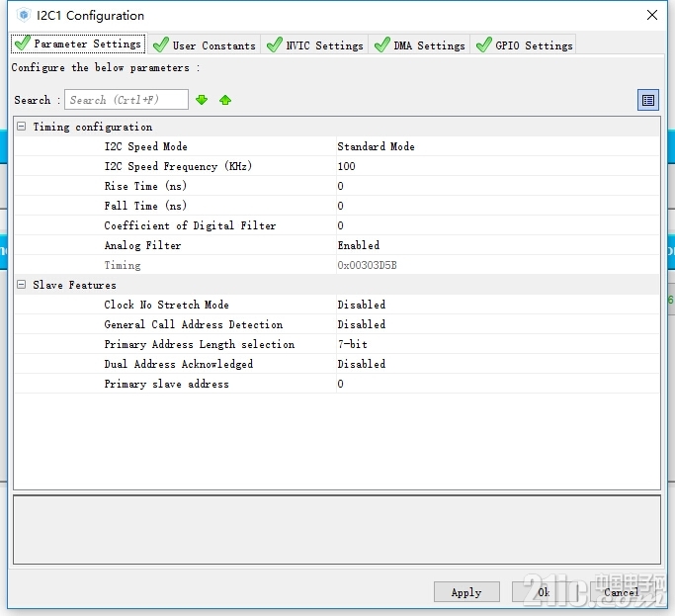This screenshot has width=675, height=616.
Task: Switch to the GPIO Settings tab
Action: [524, 44]
